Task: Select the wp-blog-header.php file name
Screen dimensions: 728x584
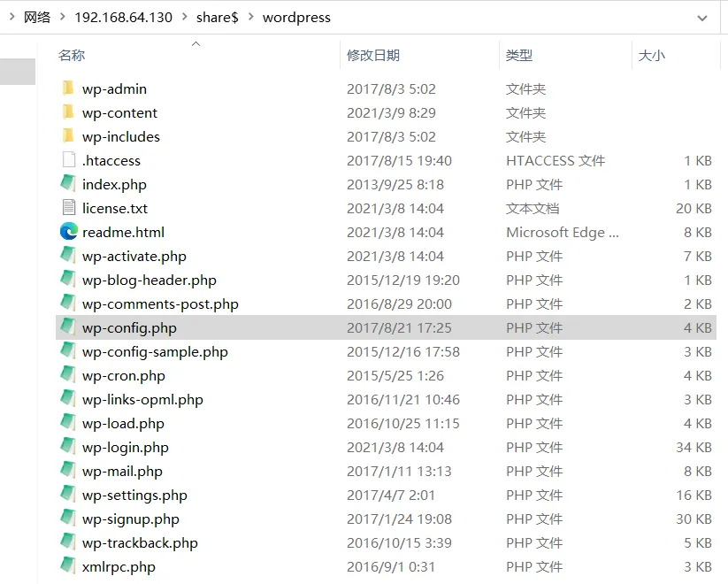Action: click(x=149, y=280)
